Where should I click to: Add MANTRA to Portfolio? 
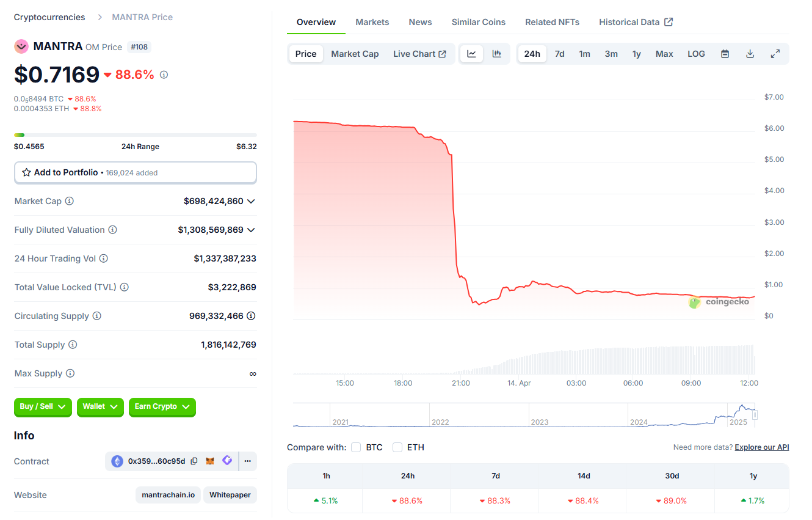(x=135, y=172)
